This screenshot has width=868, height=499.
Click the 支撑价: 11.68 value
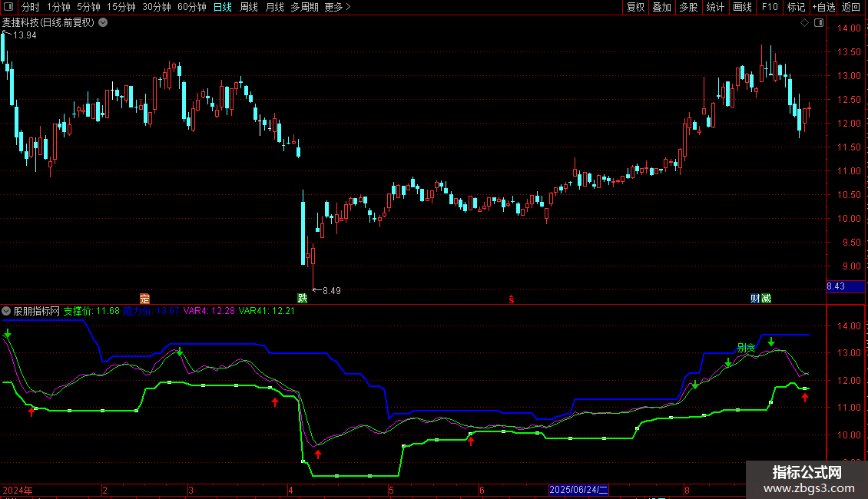(x=91, y=311)
